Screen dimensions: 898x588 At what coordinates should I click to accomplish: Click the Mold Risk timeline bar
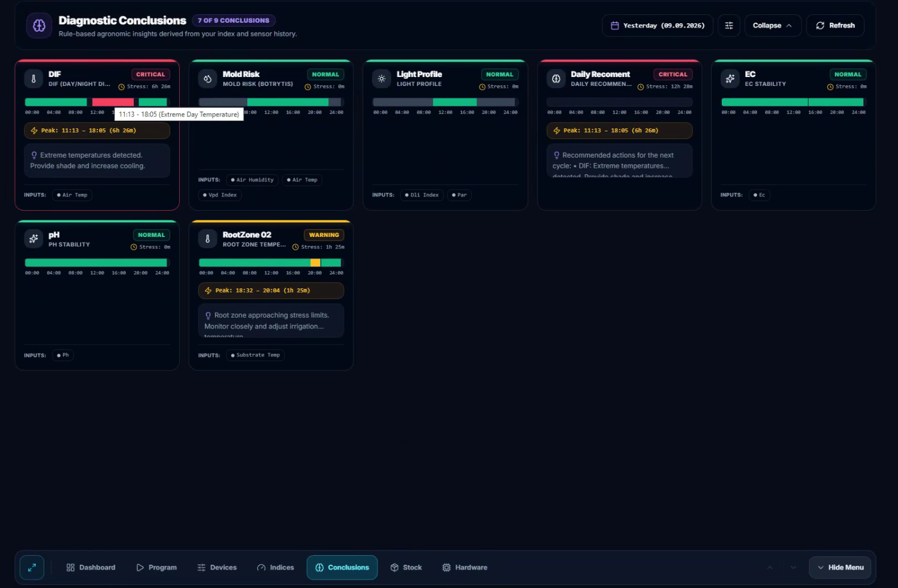click(271, 102)
